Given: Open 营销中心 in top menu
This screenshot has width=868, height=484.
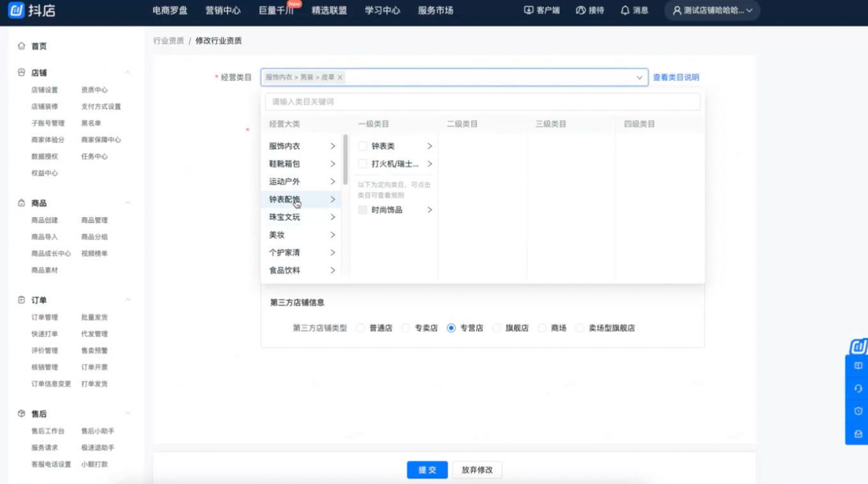Looking at the screenshot, I should pyautogui.click(x=223, y=10).
